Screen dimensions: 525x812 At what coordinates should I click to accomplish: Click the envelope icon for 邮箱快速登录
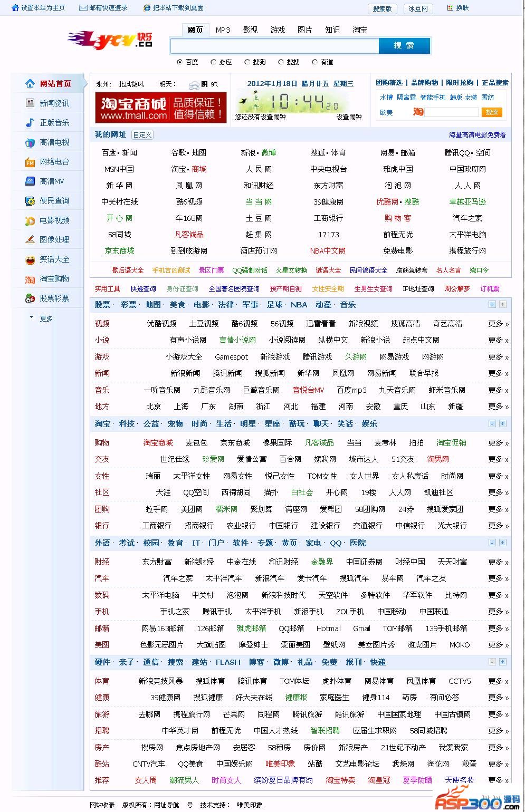83,8
